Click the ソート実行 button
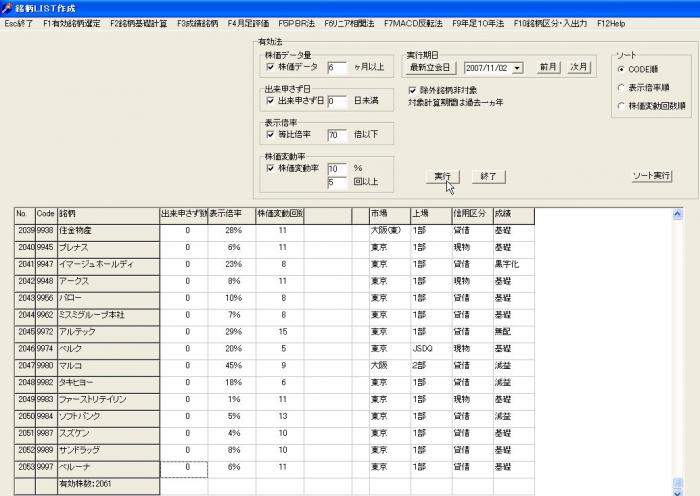700x496 pixels. tap(652, 176)
